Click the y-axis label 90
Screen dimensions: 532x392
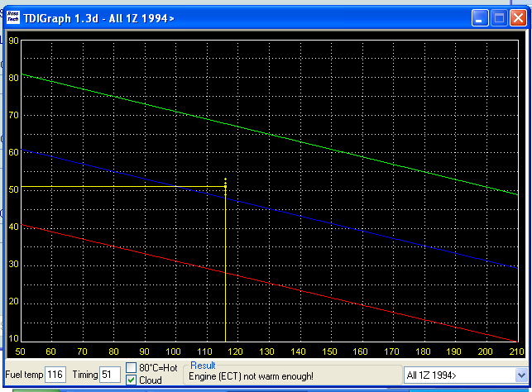click(x=13, y=41)
